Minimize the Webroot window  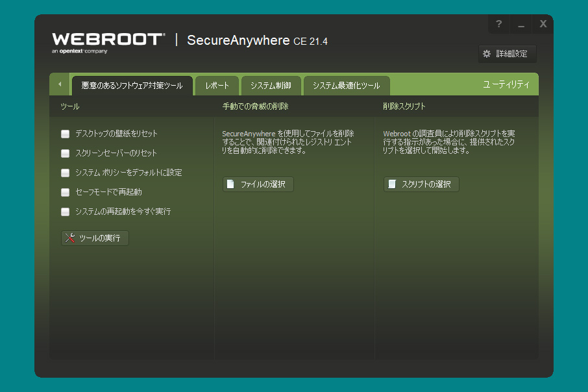tap(521, 25)
